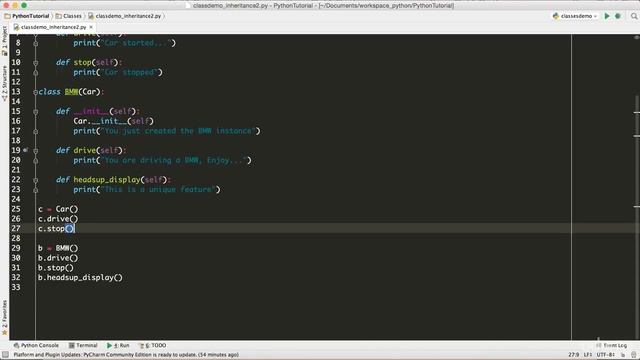Place cursor on b.stop() line 31
Viewport: 640px width, 360px height.
click(56, 268)
